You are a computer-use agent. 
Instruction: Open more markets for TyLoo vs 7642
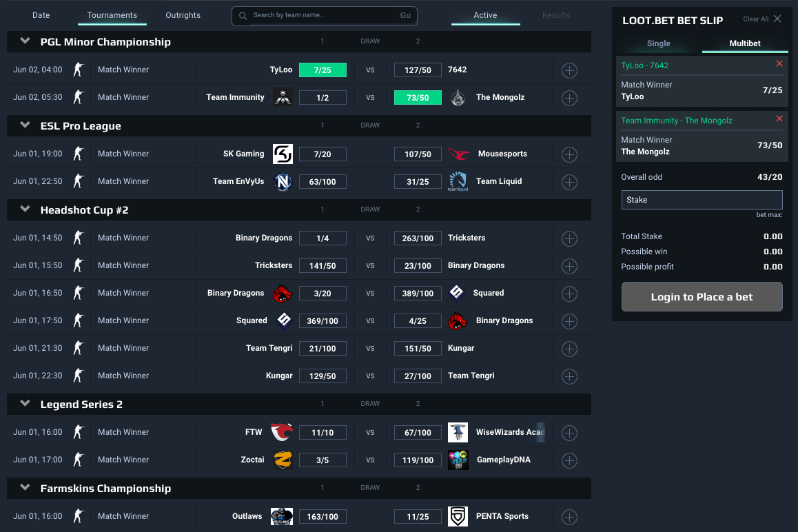click(569, 70)
